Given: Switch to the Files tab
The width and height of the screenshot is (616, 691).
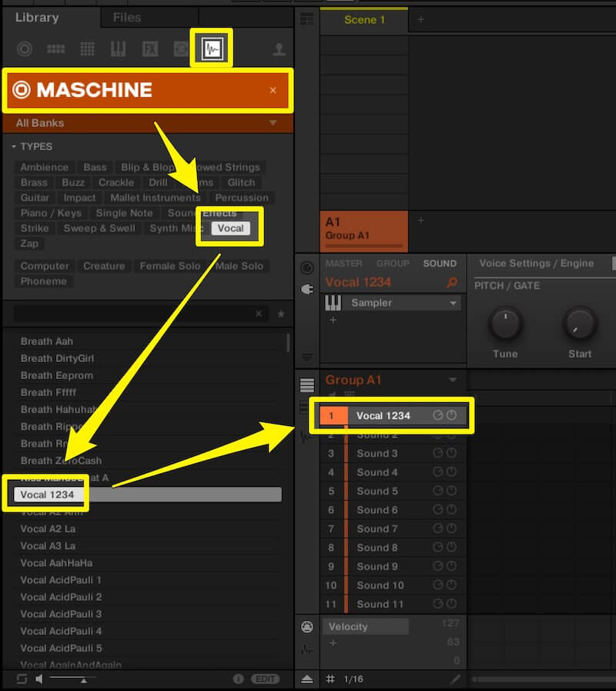Looking at the screenshot, I should (127, 18).
